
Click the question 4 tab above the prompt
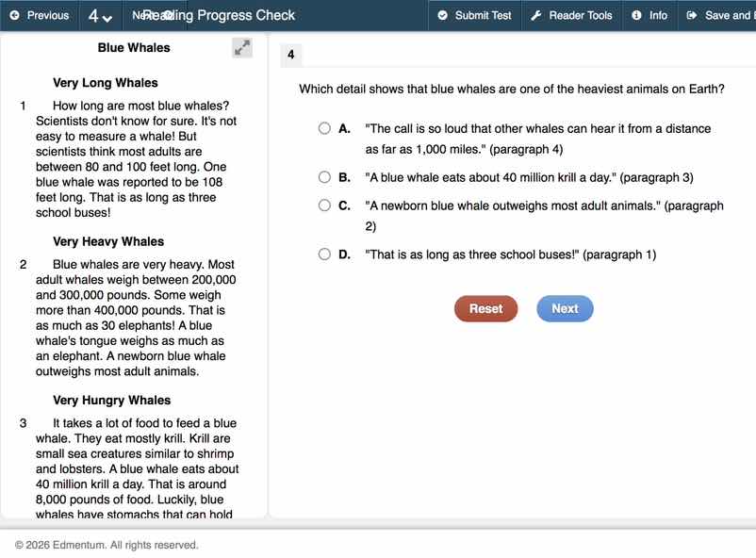290,56
